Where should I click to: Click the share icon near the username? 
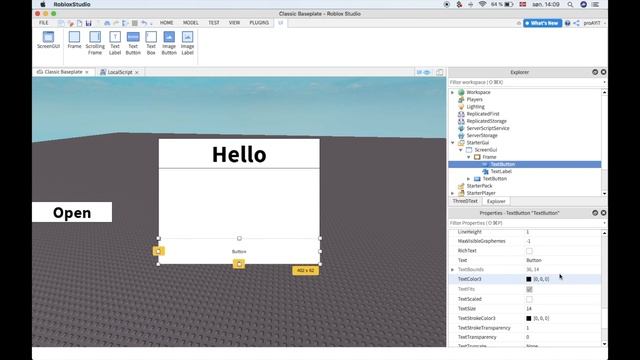pyautogui.click(x=576, y=23)
